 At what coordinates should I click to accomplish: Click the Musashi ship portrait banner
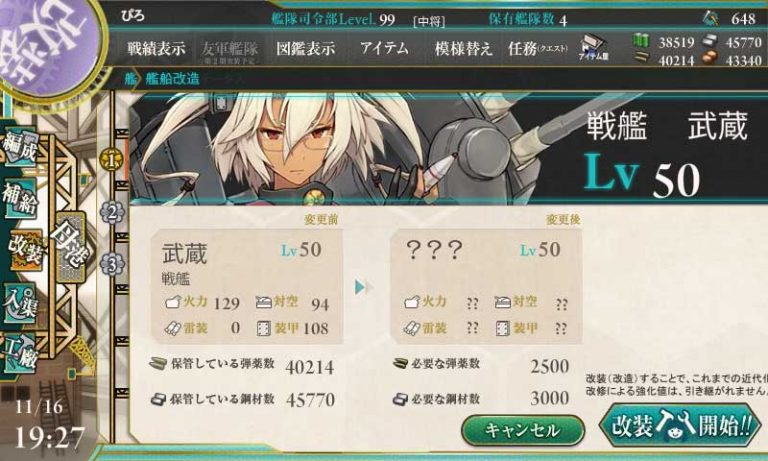(x=448, y=149)
